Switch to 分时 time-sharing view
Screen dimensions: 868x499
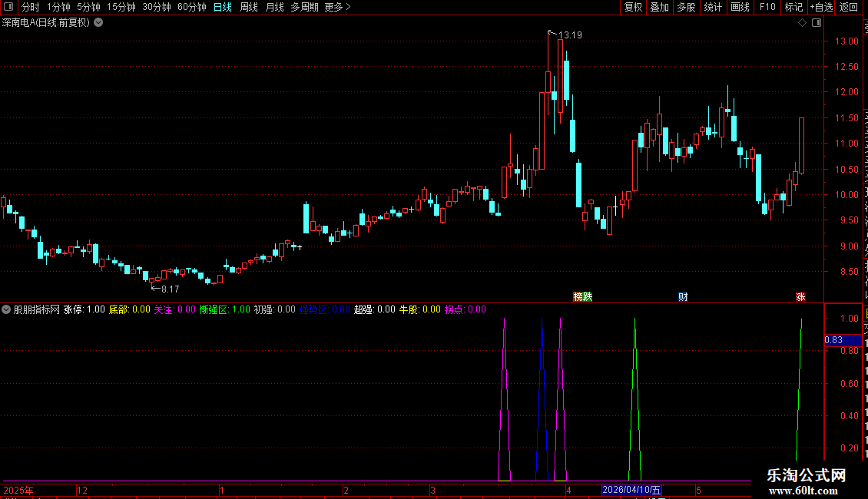(x=31, y=7)
